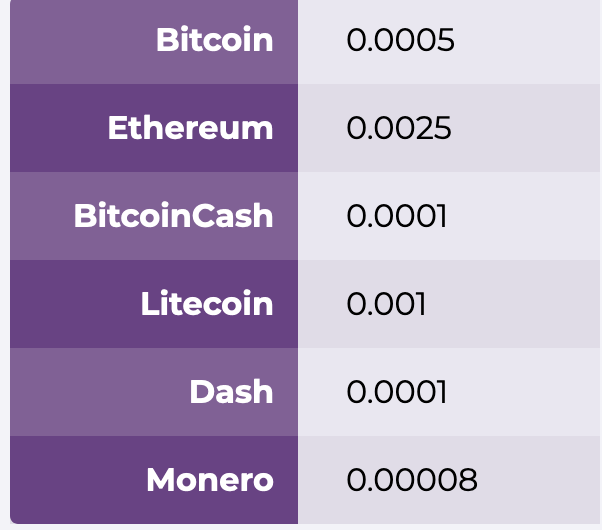Click purple area left of Dash label
The width and height of the screenshot is (602, 530).
click(x=96, y=392)
